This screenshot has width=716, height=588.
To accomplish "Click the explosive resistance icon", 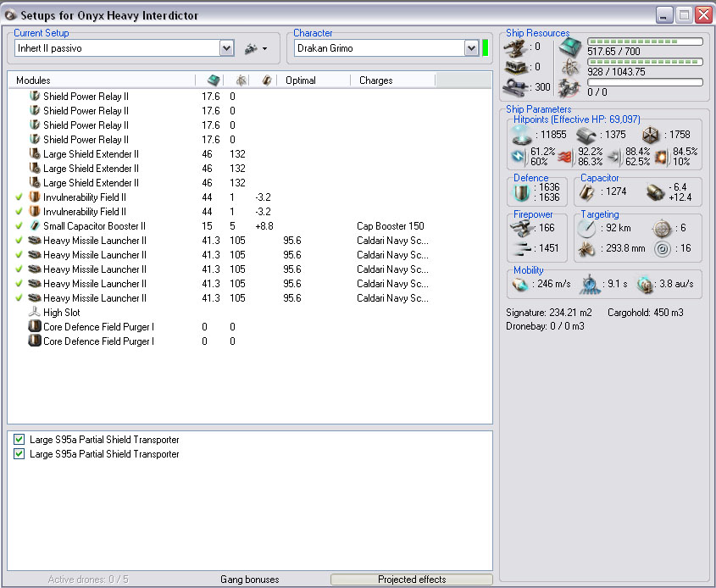I will (662, 157).
